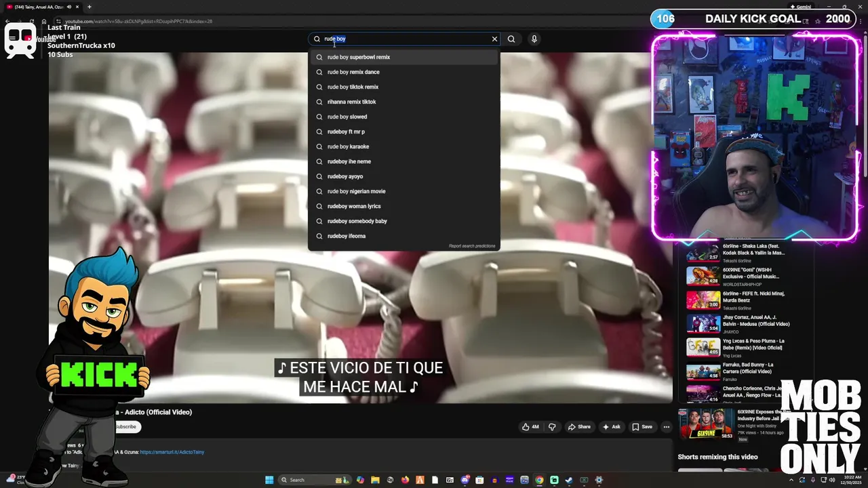This screenshot has height=488, width=868.
Task: Mute the tab via its speaker icon
Action: point(69,7)
